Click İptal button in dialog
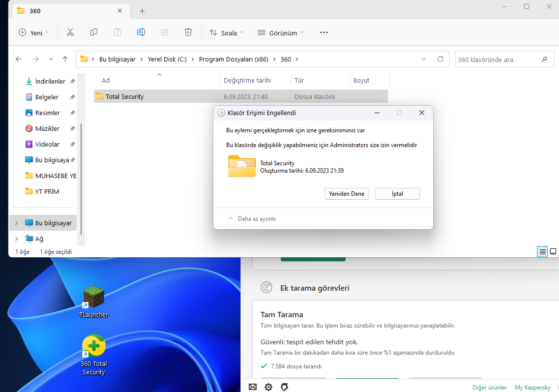Screen dimensions: 559x392 (397, 194)
